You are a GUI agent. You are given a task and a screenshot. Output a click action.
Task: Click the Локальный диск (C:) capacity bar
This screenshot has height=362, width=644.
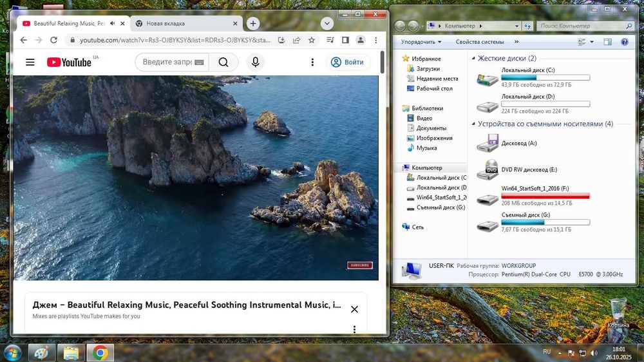tap(545, 77)
